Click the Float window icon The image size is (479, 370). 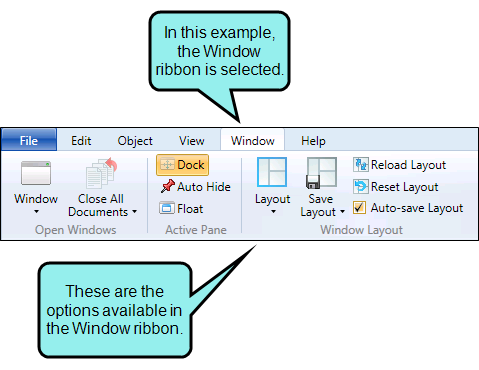tap(167, 208)
